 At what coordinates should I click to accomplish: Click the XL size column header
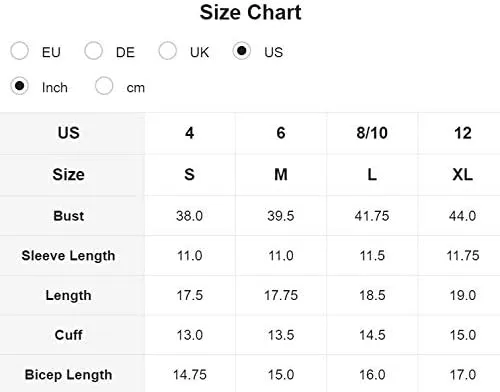(x=462, y=175)
